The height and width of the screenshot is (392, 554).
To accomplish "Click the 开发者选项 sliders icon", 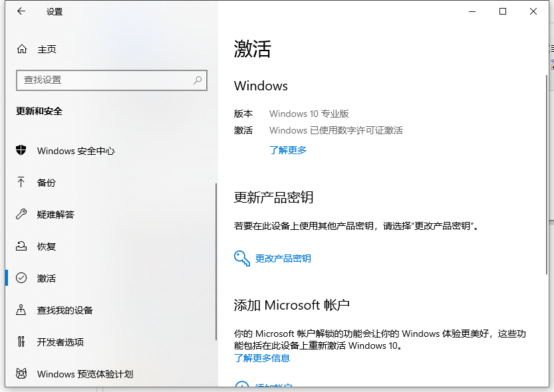I will click(x=21, y=342).
